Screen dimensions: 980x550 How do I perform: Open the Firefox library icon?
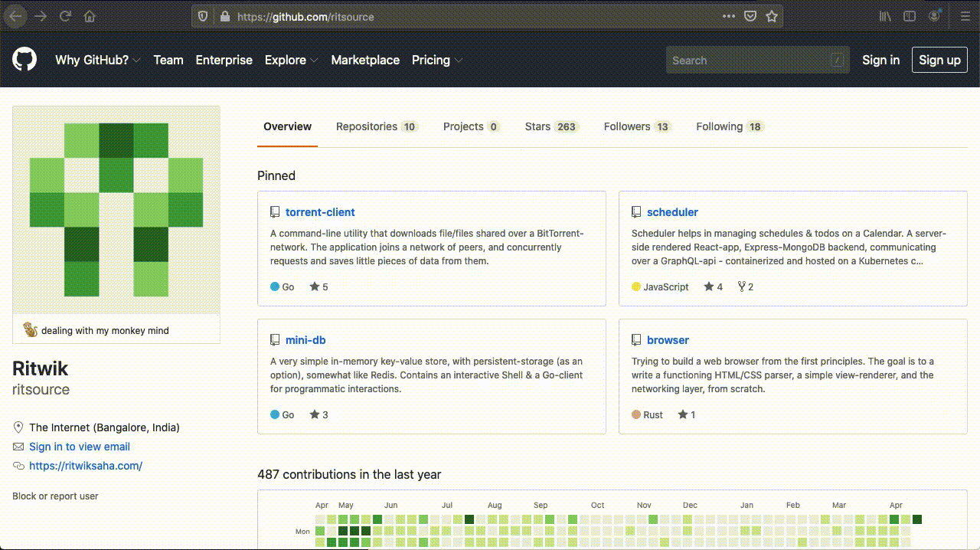[885, 16]
